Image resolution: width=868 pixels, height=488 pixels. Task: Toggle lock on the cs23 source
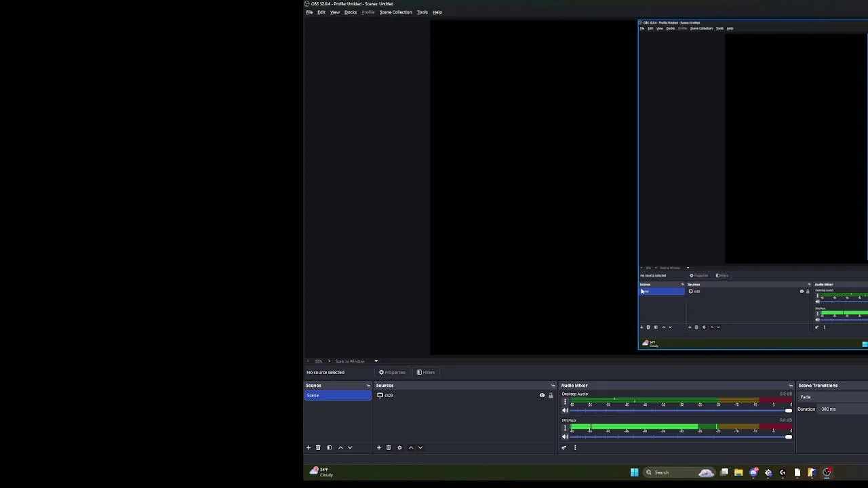tap(551, 395)
